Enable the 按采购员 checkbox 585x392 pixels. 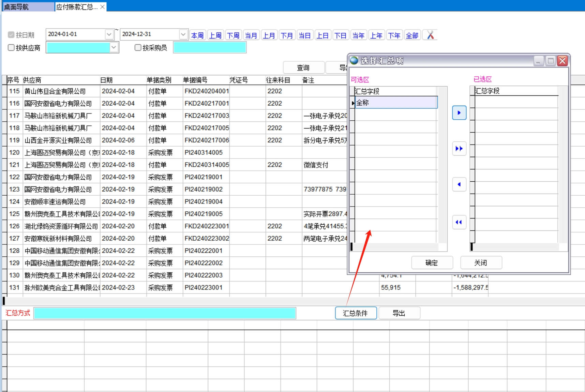(x=138, y=48)
